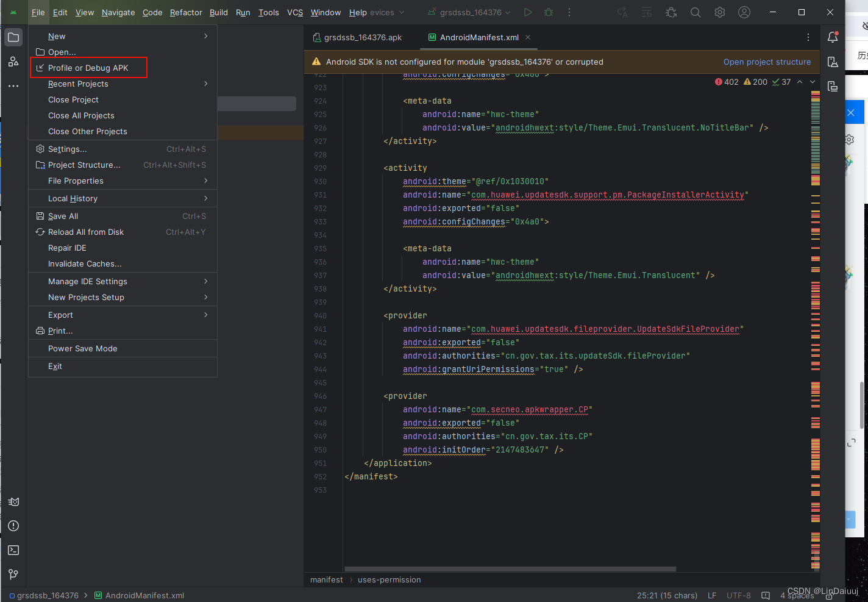The height and width of the screenshot is (602, 868).
Task: Click the uses-permission breadcrumb
Action: [389, 579]
